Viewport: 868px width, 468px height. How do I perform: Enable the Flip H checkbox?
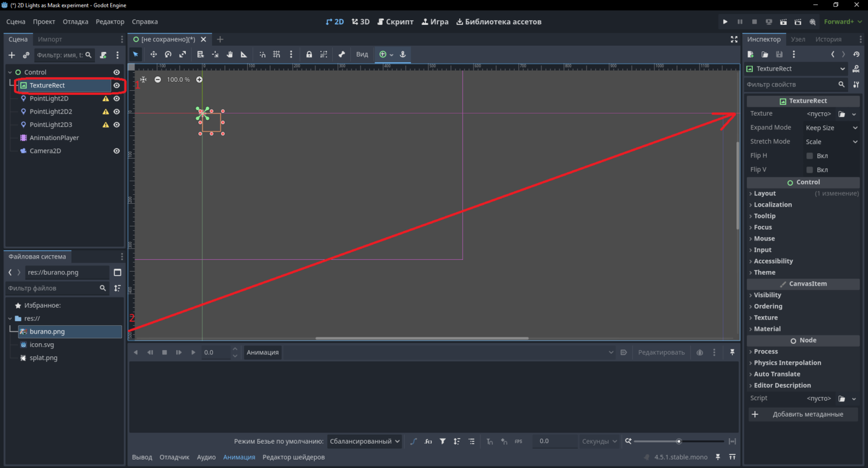(810, 156)
